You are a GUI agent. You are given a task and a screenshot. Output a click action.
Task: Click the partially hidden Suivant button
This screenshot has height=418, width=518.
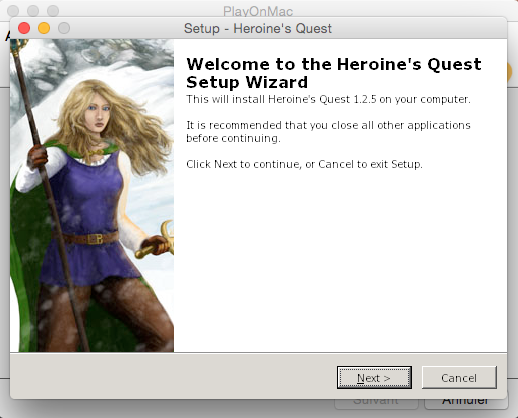pyautogui.click(x=376, y=404)
